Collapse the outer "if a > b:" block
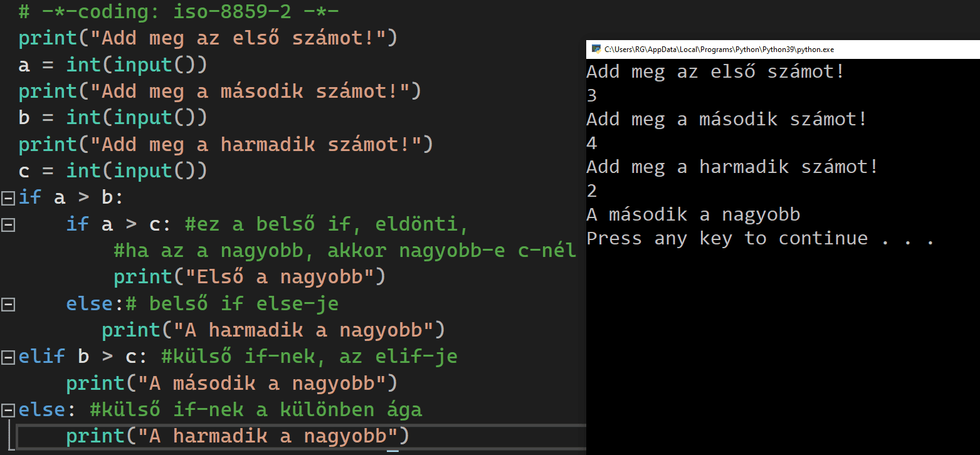 pyautogui.click(x=8, y=197)
